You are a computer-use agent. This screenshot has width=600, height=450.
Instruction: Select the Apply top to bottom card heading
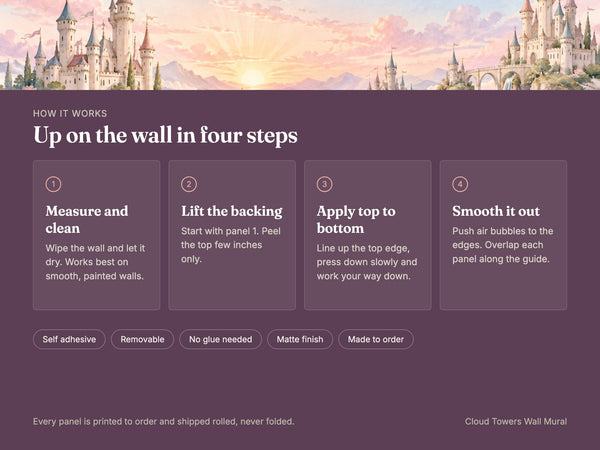[356, 220]
